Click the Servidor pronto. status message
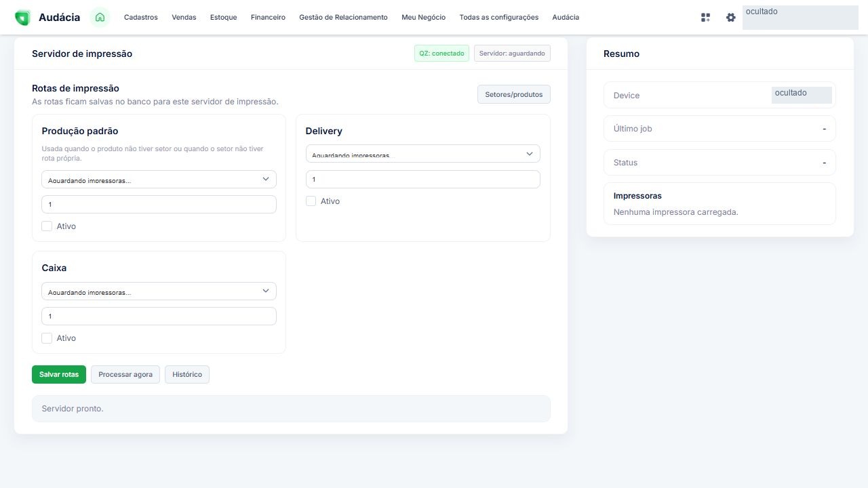 pyautogui.click(x=291, y=409)
